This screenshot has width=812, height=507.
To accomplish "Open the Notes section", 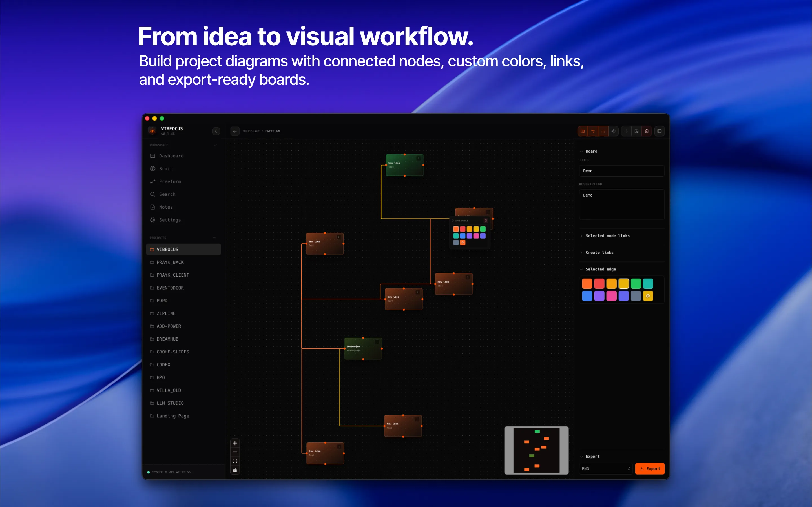I will [183, 207].
